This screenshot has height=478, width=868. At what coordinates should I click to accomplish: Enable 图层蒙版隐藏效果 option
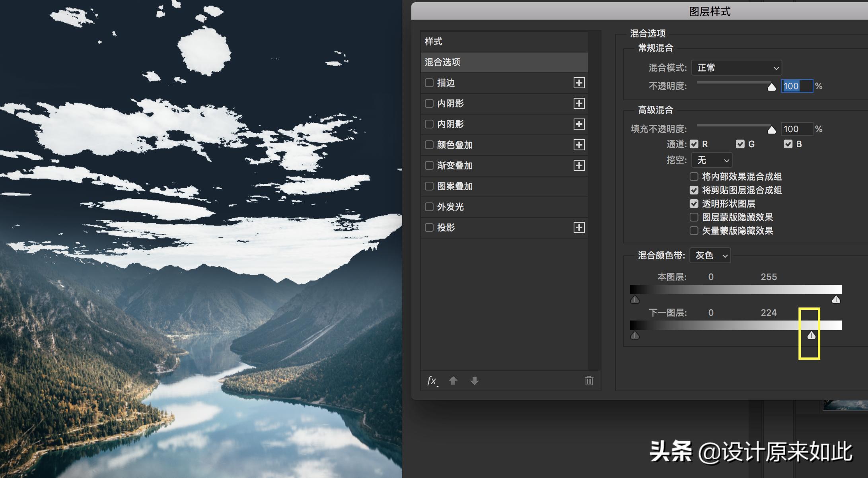pos(694,217)
